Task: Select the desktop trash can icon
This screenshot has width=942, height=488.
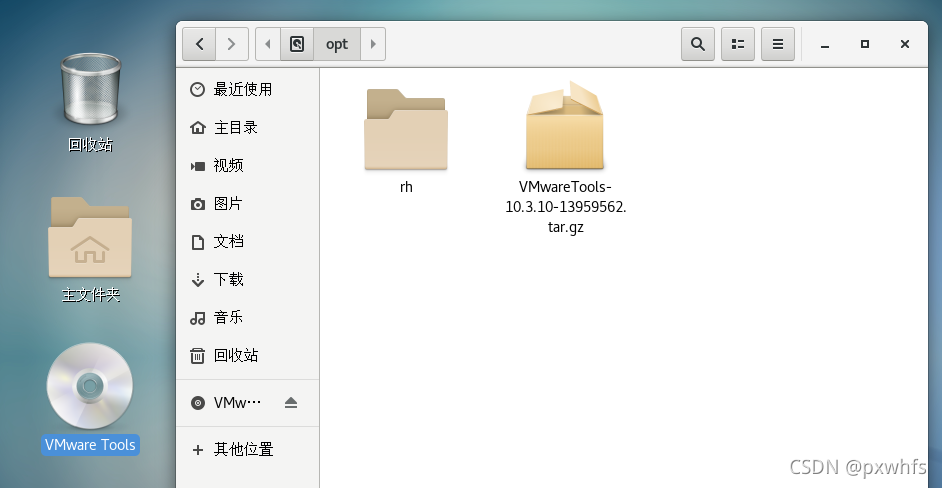Action: coord(91,89)
